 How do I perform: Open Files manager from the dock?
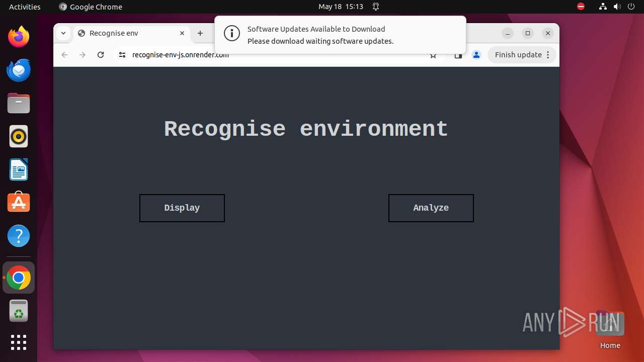point(19,103)
